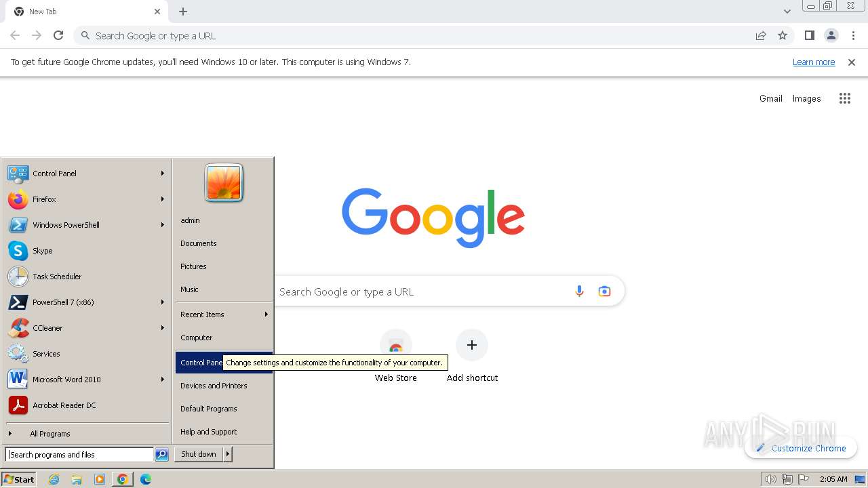
Task: Open Microsoft Edge taskbar icon
Action: 145,479
